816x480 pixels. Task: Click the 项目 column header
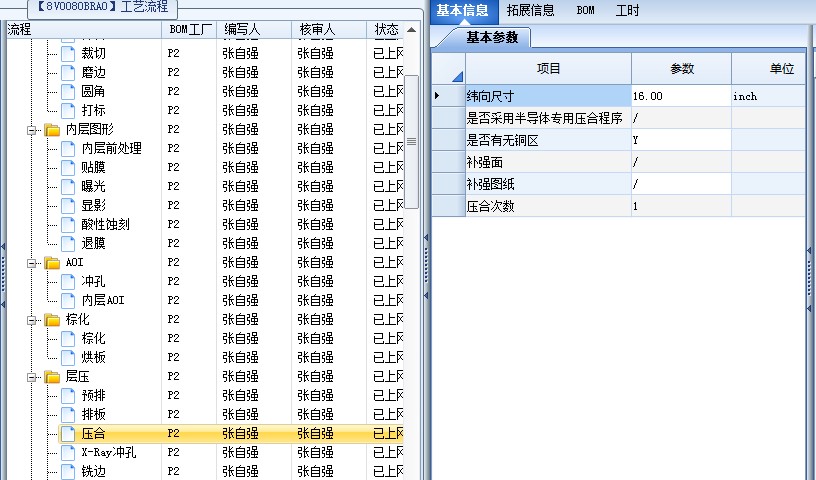[x=549, y=69]
